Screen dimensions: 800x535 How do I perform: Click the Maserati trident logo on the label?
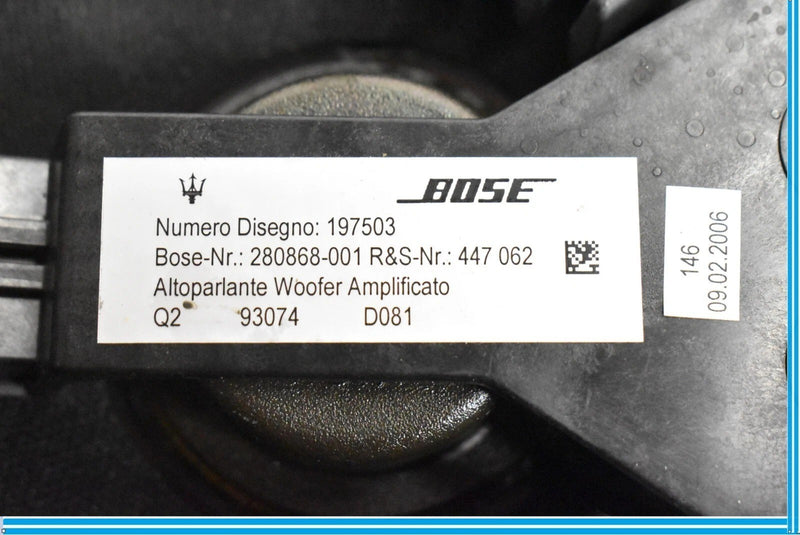coord(192,188)
